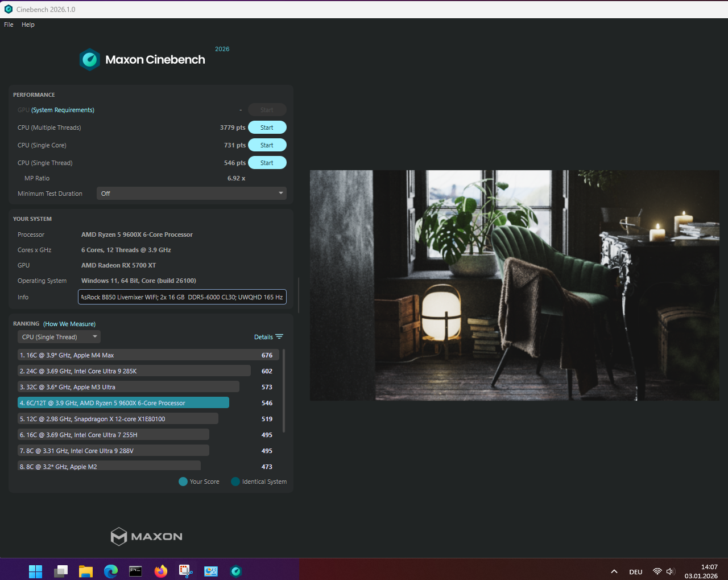
Task: Start the CPU Multiple Threads test
Action: (x=267, y=127)
